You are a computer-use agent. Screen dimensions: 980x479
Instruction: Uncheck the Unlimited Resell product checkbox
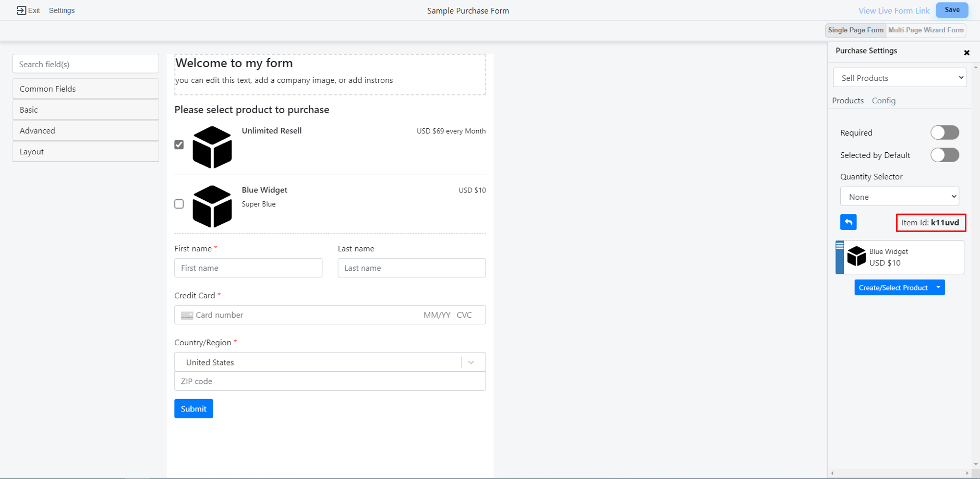[x=179, y=144]
